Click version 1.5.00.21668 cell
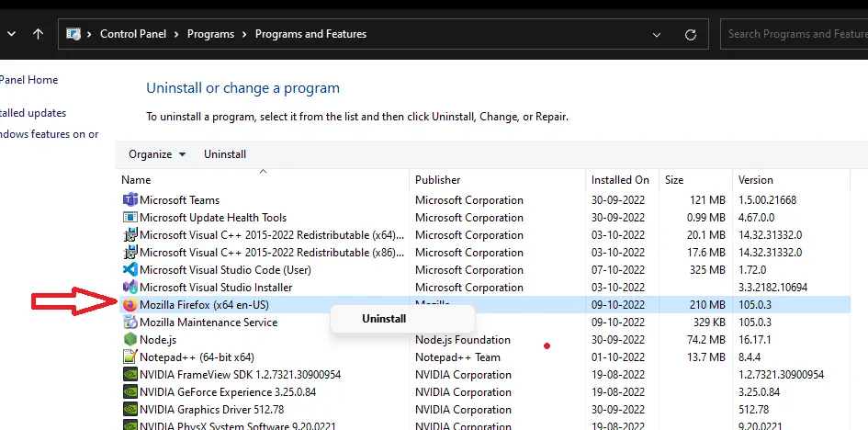 click(767, 199)
